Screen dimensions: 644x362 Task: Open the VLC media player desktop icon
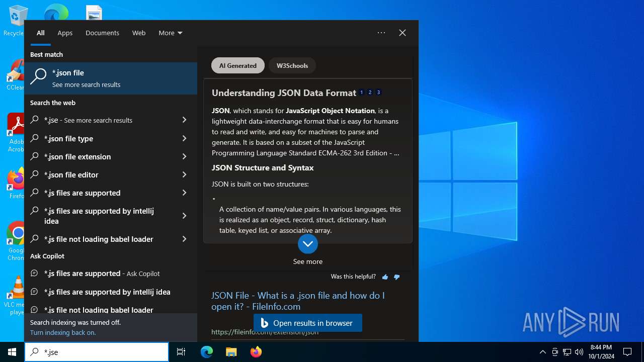14,295
